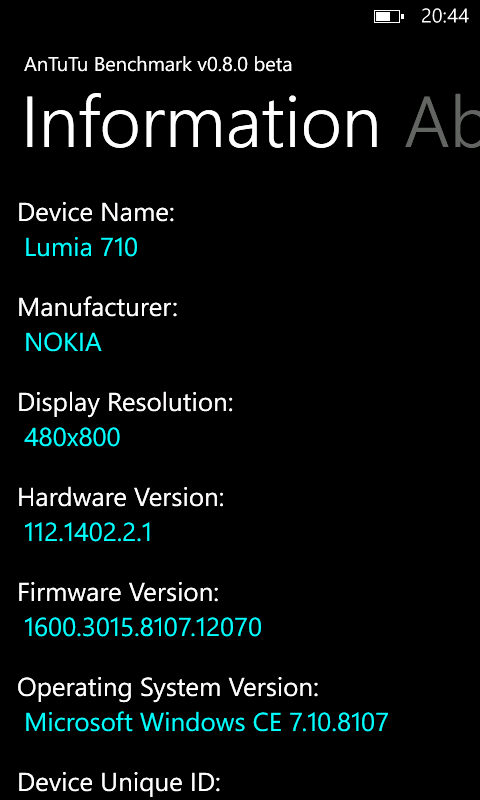Tap the 480x800 resolution value
The image size is (480, 800).
coord(72,438)
